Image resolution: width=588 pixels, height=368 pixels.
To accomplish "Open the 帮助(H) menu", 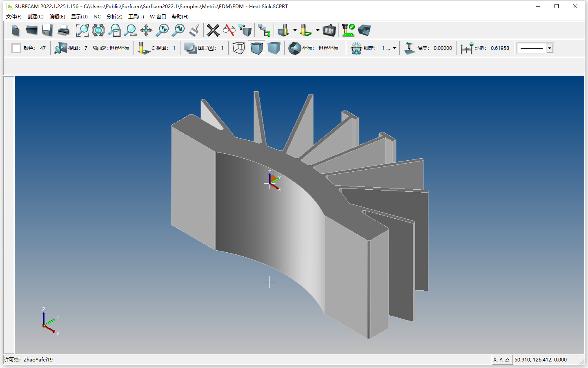I will pos(180,17).
